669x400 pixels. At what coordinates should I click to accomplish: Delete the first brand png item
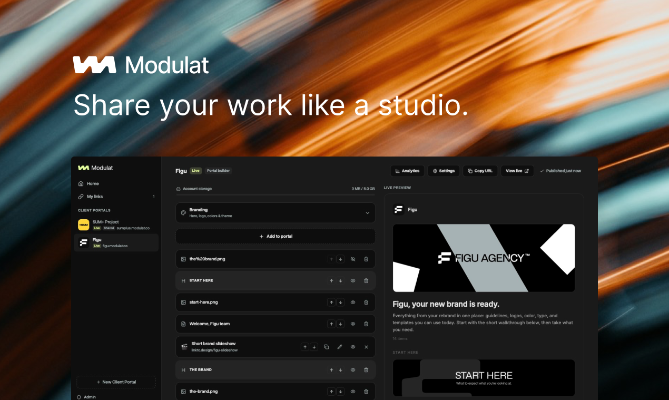tap(366, 259)
